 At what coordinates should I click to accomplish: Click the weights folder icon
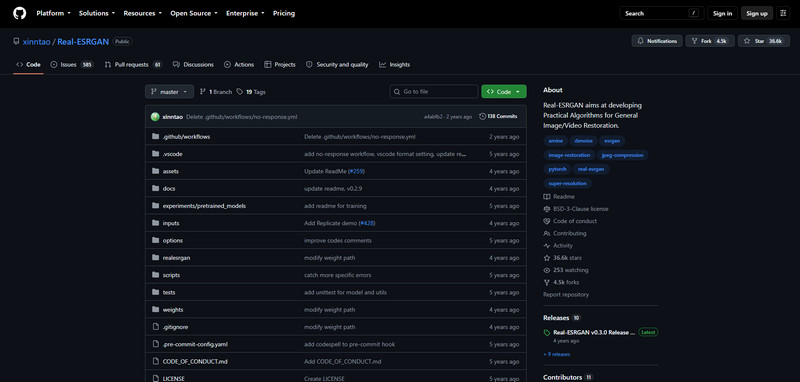tap(156, 310)
